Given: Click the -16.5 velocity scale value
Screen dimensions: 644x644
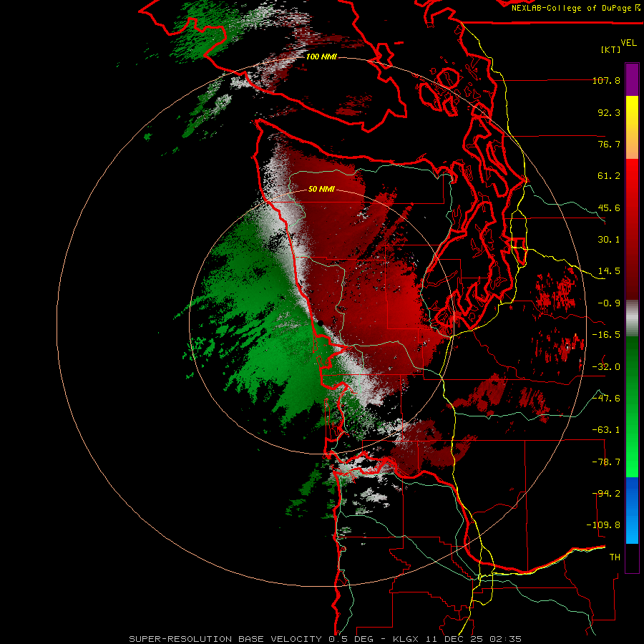Looking at the screenshot, I should [606, 335].
